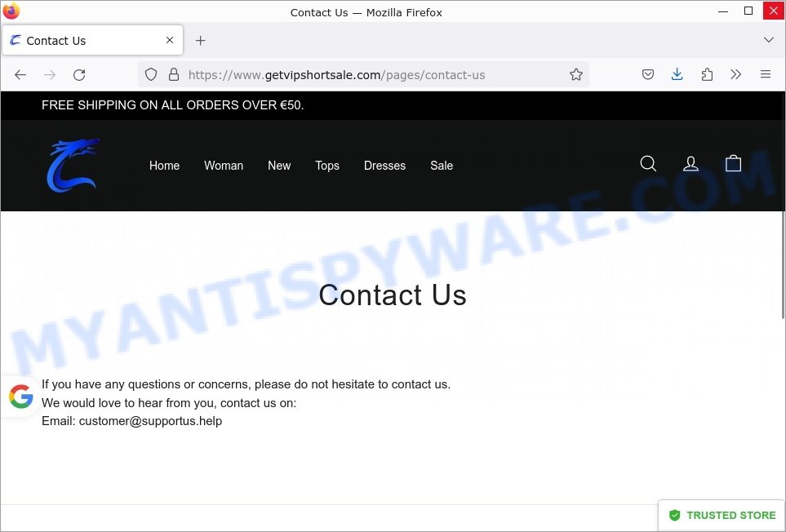
Task: Click the page vertical scrollbar
Action: 783,265
